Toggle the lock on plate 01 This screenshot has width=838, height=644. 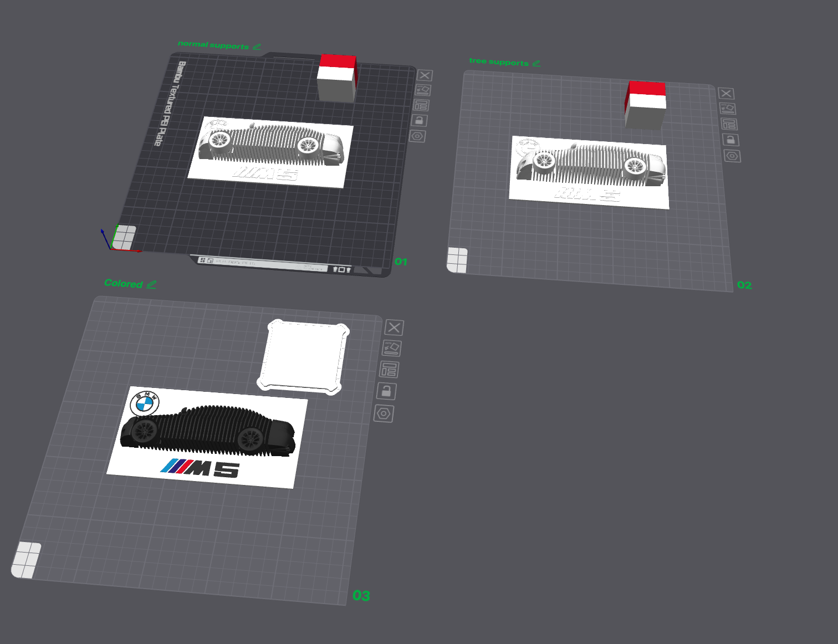point(419,120)
